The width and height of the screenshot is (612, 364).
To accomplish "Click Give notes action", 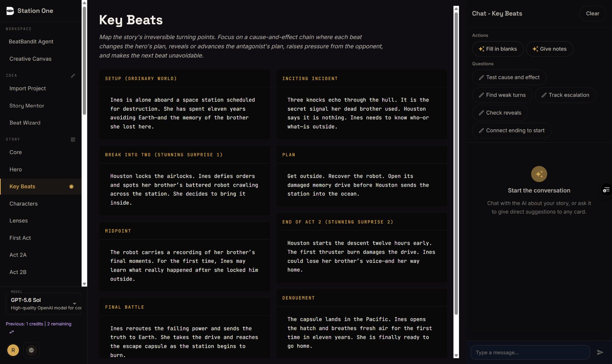I will pyautogui.click(x=549, y=49).
